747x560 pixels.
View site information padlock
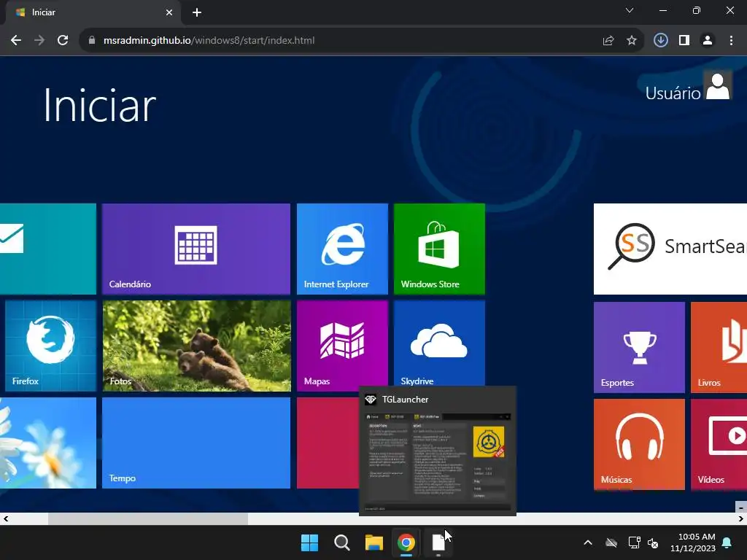tap(92, 41)
